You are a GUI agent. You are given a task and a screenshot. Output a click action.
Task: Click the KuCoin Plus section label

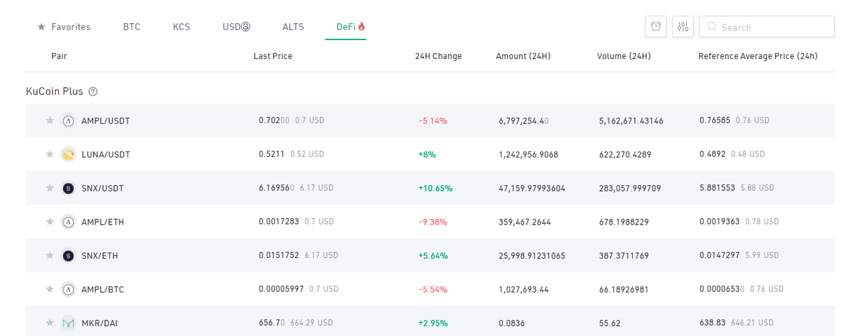pos(54,92)
